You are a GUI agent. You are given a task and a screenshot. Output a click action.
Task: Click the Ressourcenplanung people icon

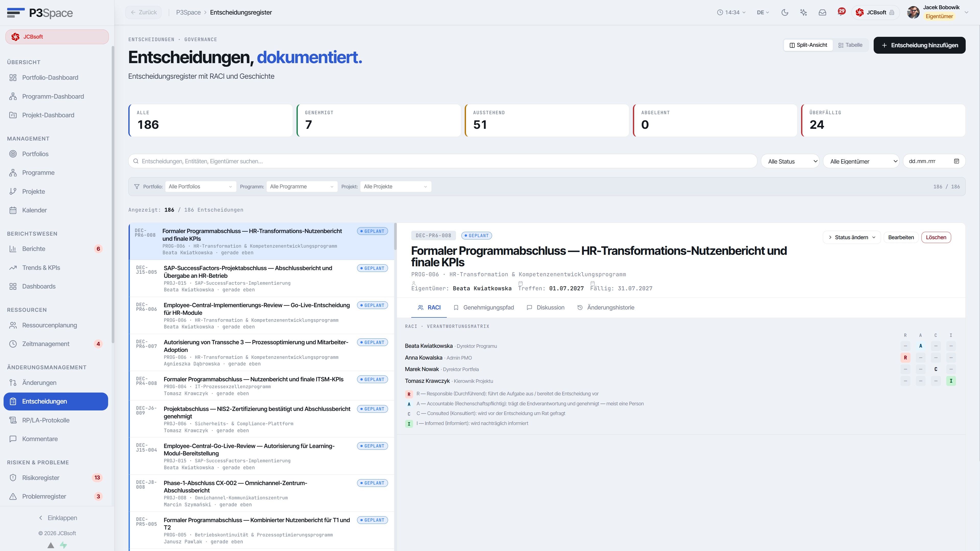pos(13,326)
